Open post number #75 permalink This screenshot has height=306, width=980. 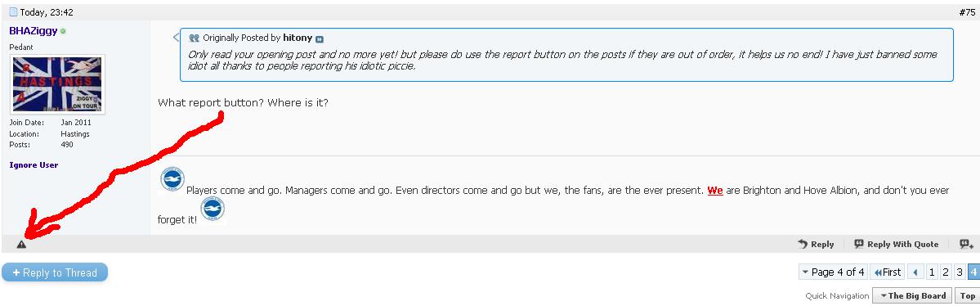[966, 12]
